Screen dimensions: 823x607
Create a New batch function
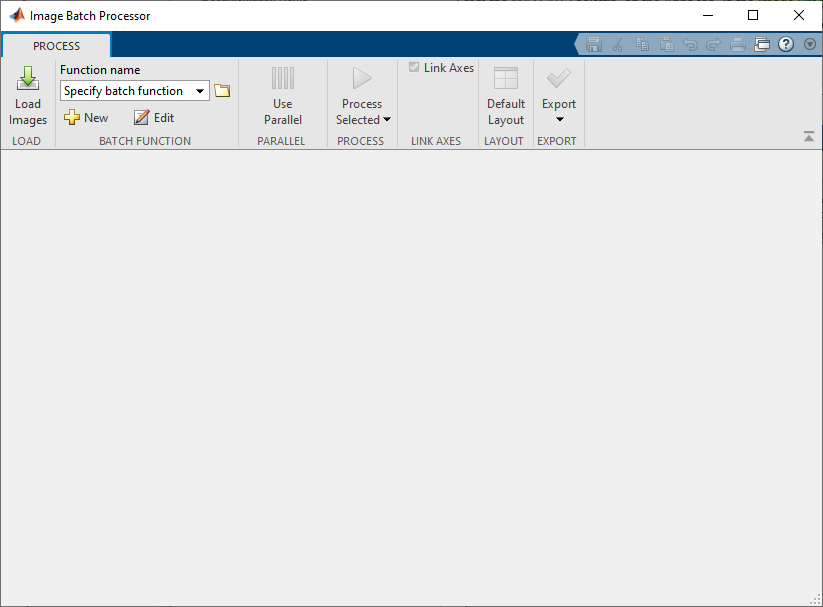[x=86, y=118]
